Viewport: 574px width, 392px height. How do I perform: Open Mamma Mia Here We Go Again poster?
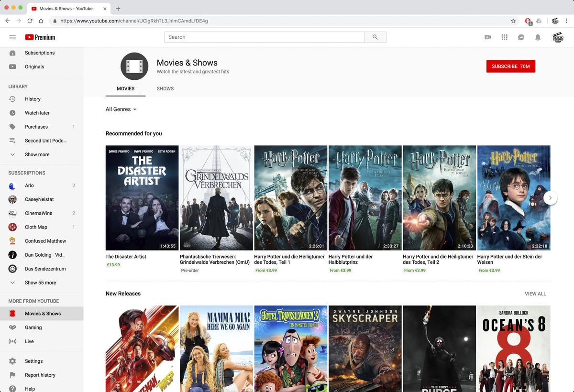click(216, 349)
